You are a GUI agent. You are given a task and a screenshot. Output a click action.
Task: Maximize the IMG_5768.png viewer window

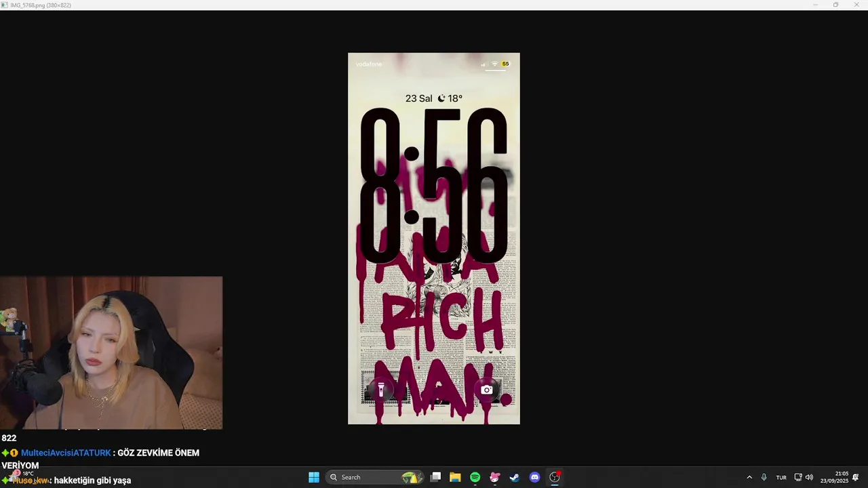point(835,5)
